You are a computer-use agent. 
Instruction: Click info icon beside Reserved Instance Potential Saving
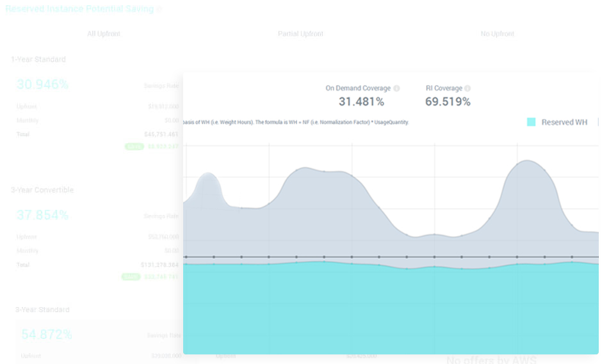click(x=159, y=10)
